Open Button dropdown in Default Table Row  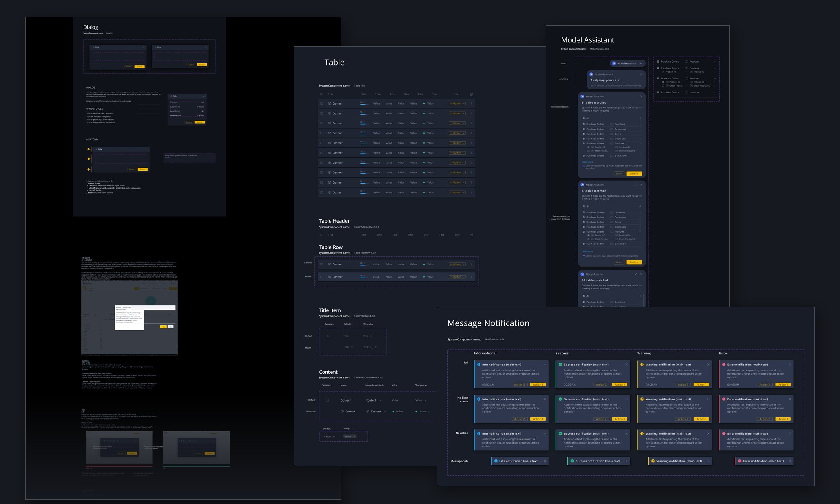[457, 265]
